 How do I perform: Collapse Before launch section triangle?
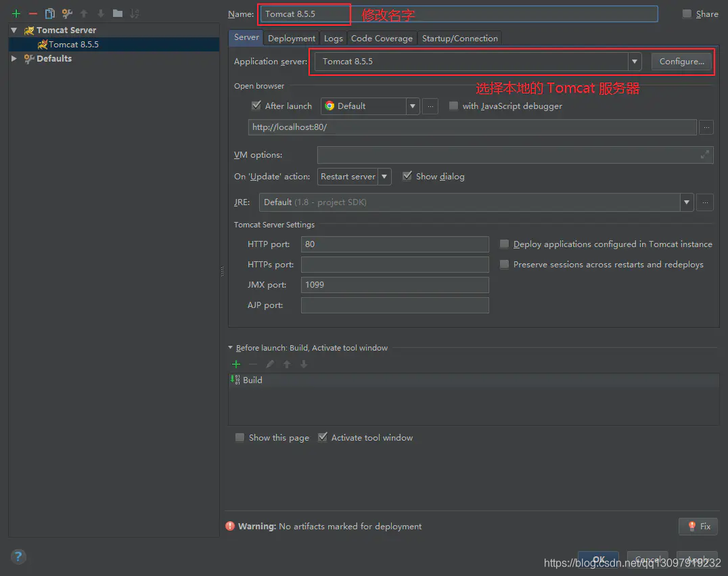point(230,347)
